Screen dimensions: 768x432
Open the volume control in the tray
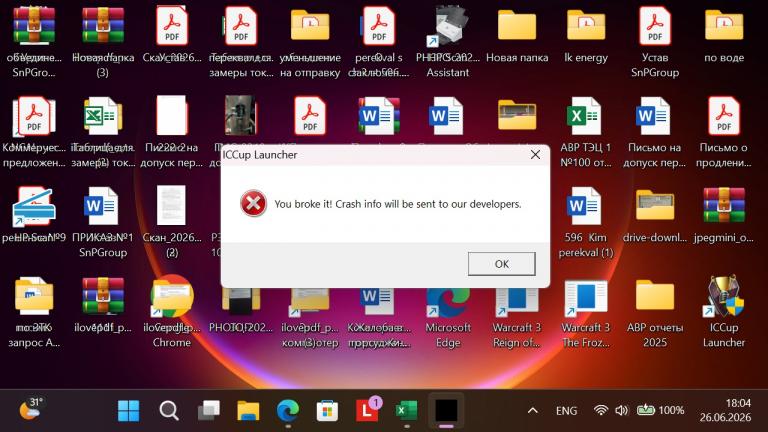pos(621,410)
